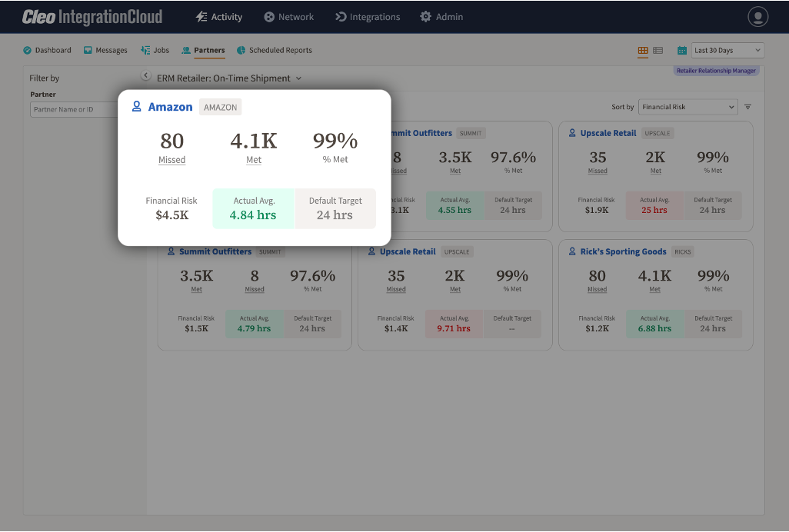Switch to list table view
789x532 pixels.
[657, 50]
